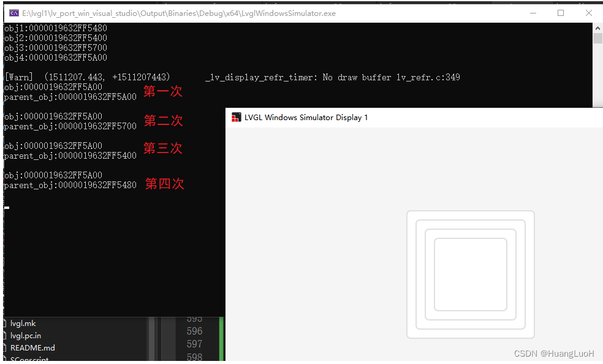The width and height of the screenshot is (603, 364).
Task: Click the file icon next to lvgl.pc.in
Action: (x=6, y=335)
